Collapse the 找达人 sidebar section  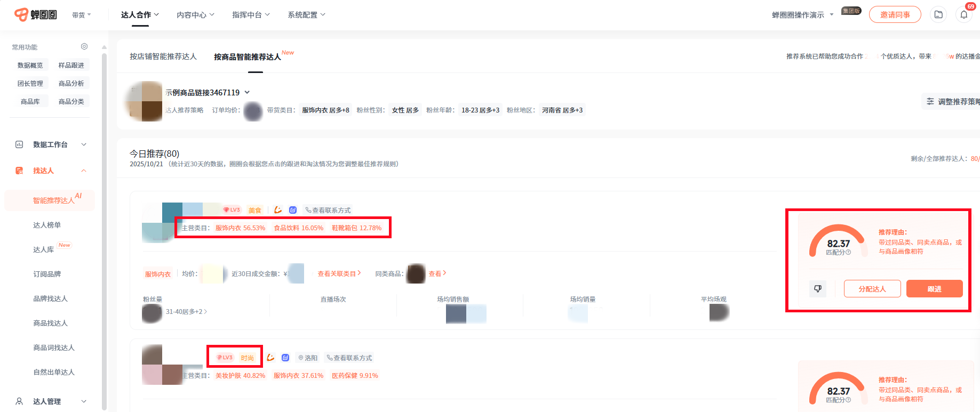(84, 171)
